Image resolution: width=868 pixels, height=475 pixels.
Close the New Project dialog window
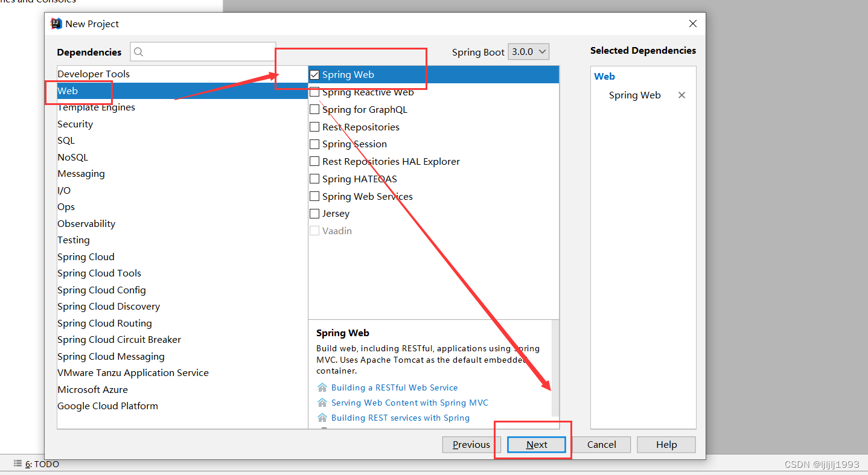pos(693,24)
